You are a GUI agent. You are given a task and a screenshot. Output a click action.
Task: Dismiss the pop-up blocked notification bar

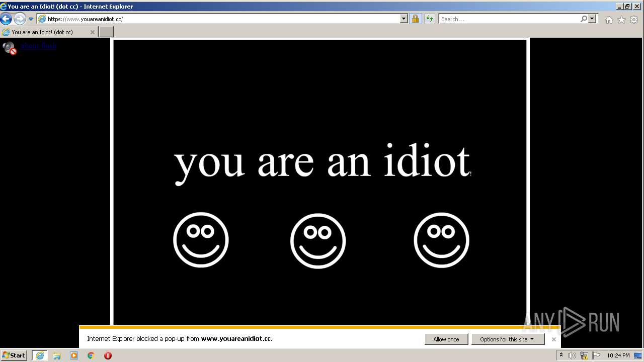pos(553,339)
